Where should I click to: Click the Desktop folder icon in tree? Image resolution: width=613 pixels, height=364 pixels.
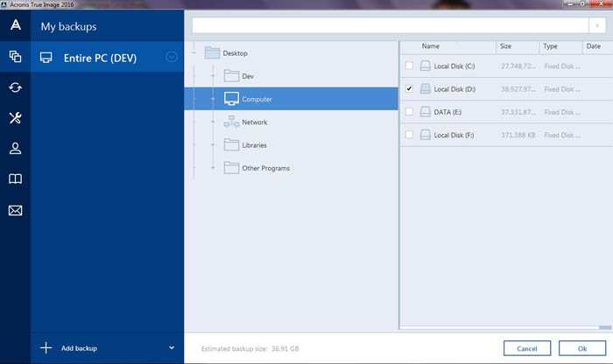pos(212,52)
